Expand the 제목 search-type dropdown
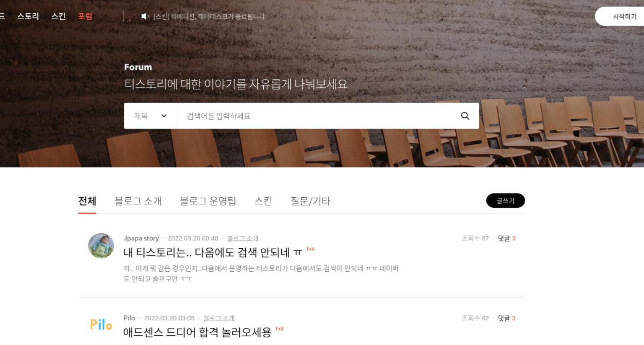The height and width of the screenshot is (345, 644). coord(151,116)
